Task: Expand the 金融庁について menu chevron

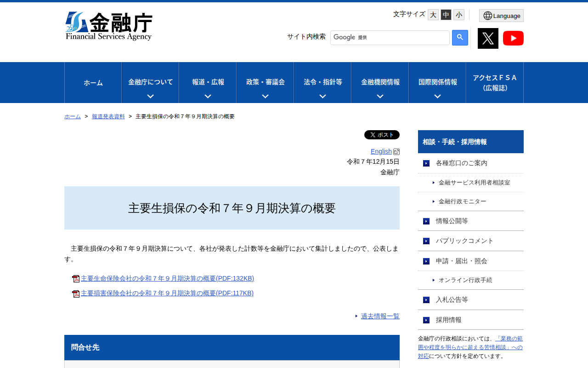Action: click(150, 96)
